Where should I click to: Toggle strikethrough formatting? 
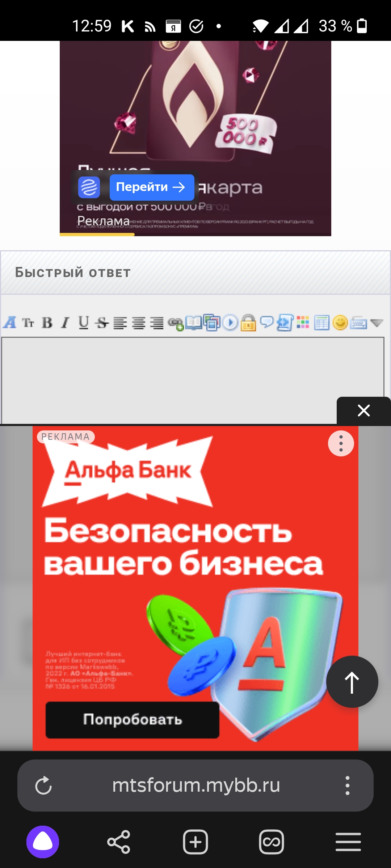102,322
